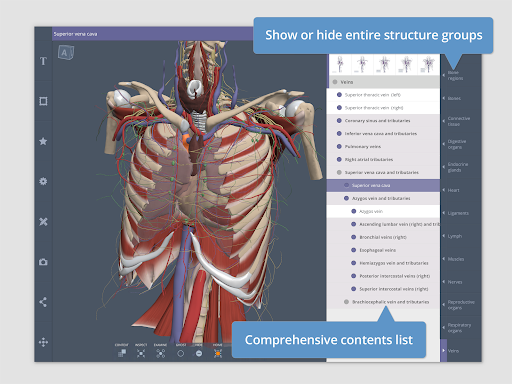Toggle grey dot for Brachiocephalic vein and tributaries
The height and width of the screenshot is (384, 512).
coord(346,302)
